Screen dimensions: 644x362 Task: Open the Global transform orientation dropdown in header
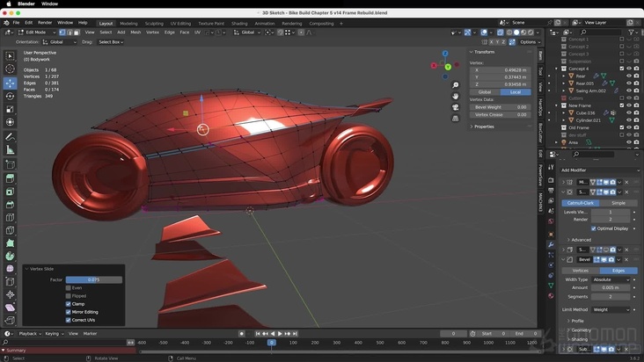(247, 33)
